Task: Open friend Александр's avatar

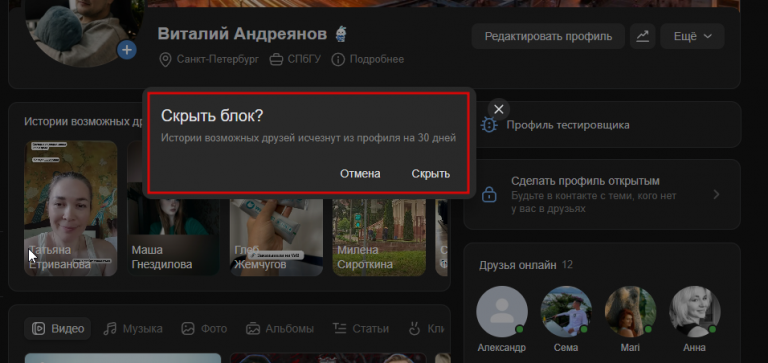Action: 502,312
